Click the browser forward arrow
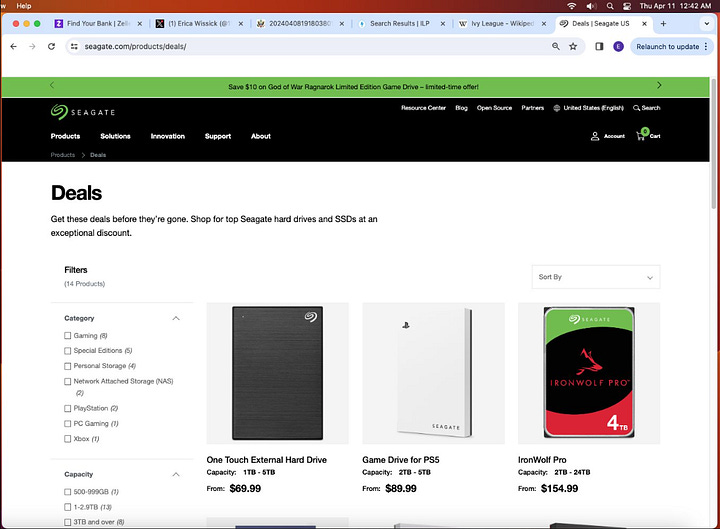 tap(32, 46)
